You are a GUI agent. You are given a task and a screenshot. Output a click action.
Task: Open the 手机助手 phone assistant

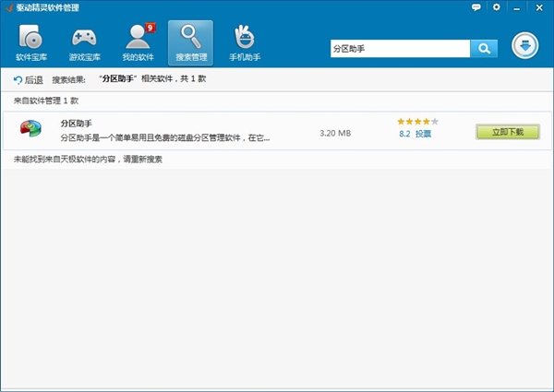(x=245, y=42)
